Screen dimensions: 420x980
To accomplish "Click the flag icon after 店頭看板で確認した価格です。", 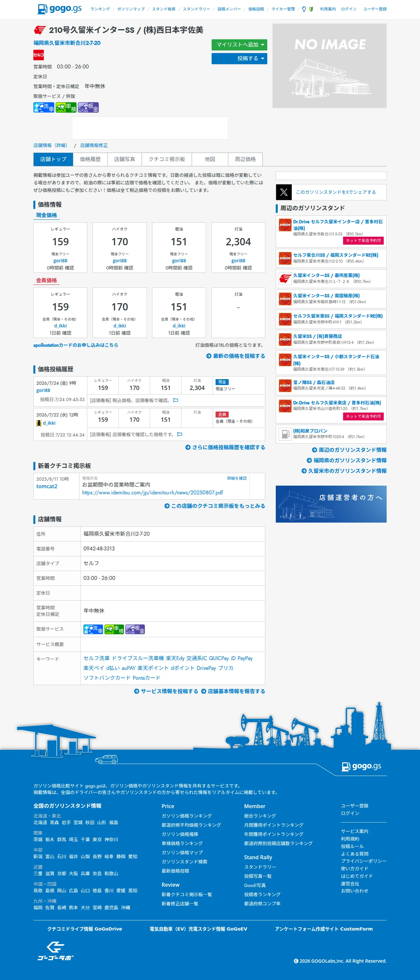I will coord(180,434).
